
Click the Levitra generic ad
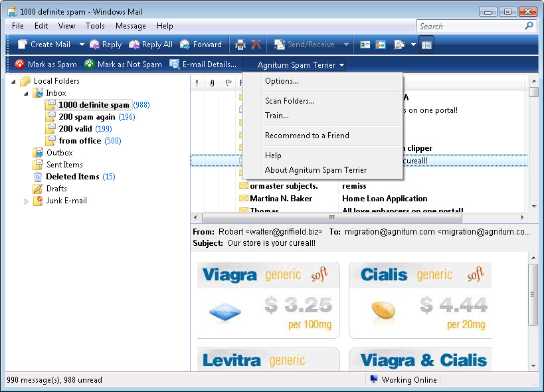coord(268,359)
